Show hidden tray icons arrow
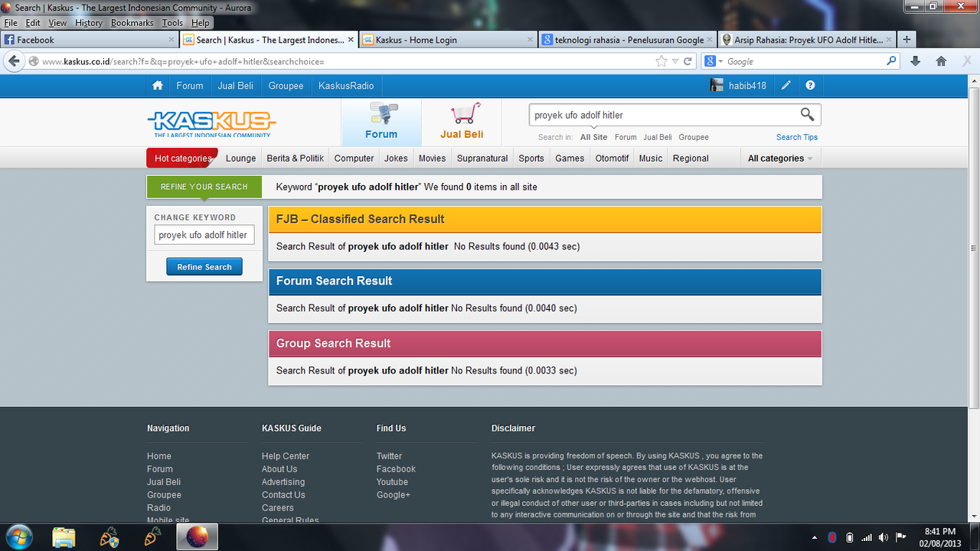Image resolution: width=980 pixels, height=551 pixels. (814, 537)
